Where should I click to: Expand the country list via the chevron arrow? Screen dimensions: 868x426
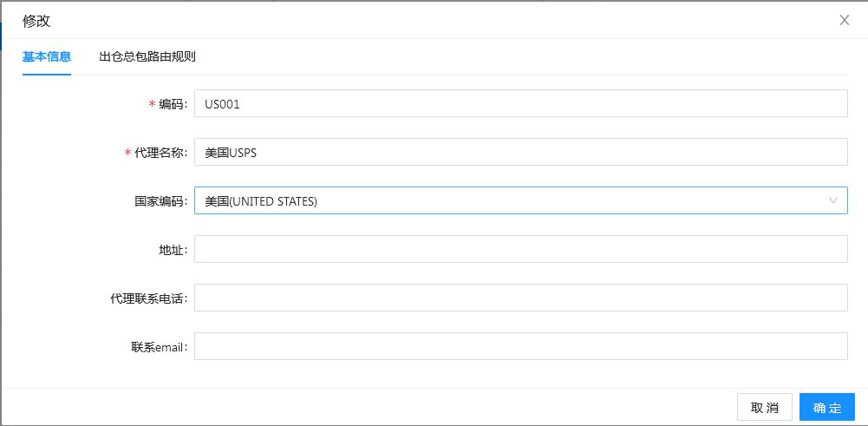coord(833,200)
